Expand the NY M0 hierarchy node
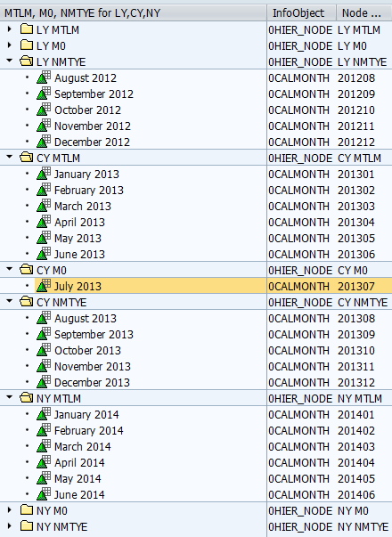 click(10, 510)
